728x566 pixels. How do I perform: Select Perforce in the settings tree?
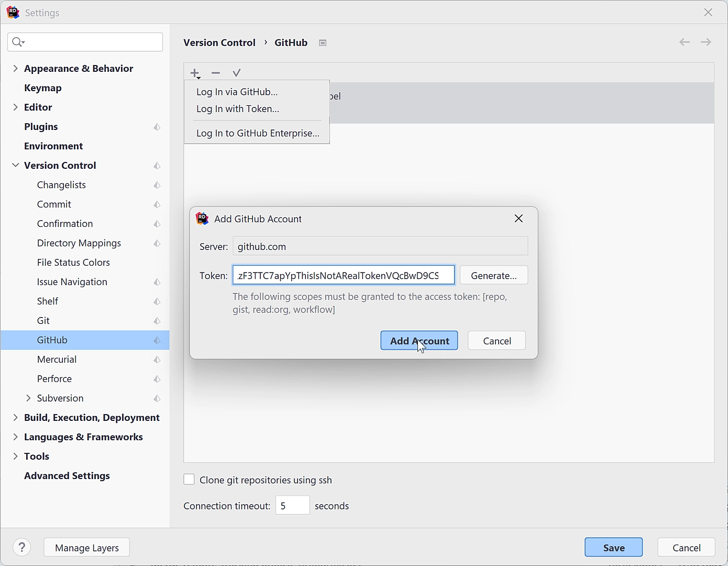pyautogui.click(x=54, y=379)
